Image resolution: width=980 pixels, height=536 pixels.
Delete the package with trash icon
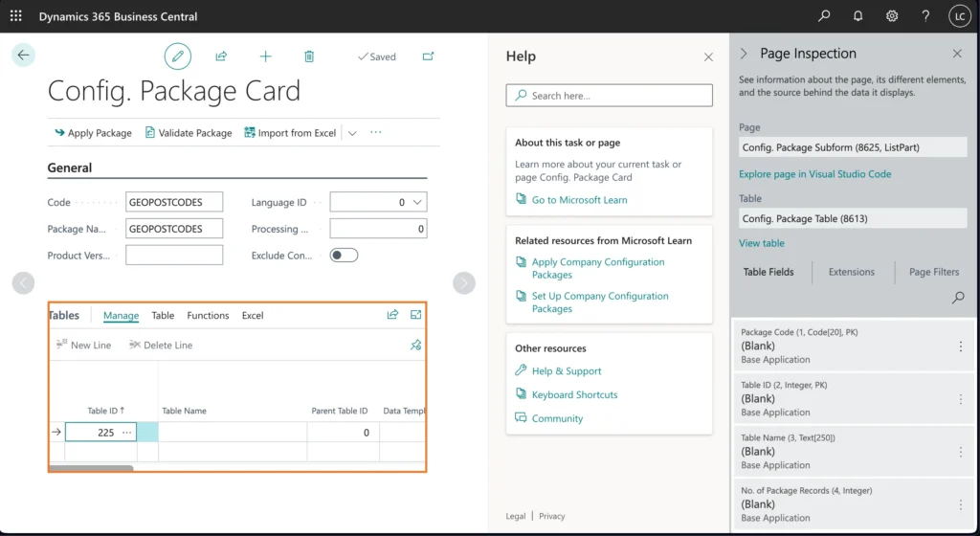(309, 56)
